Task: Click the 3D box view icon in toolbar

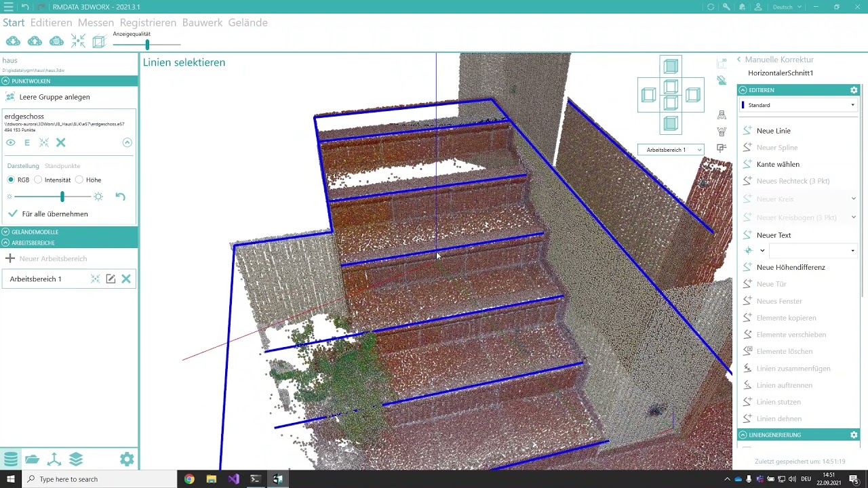Action: [99, 42]
